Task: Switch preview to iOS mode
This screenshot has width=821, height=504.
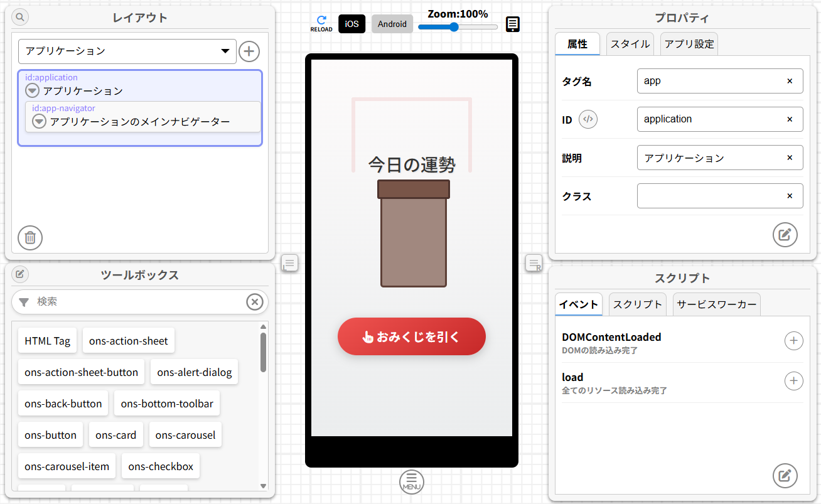Action: [351, 24]
